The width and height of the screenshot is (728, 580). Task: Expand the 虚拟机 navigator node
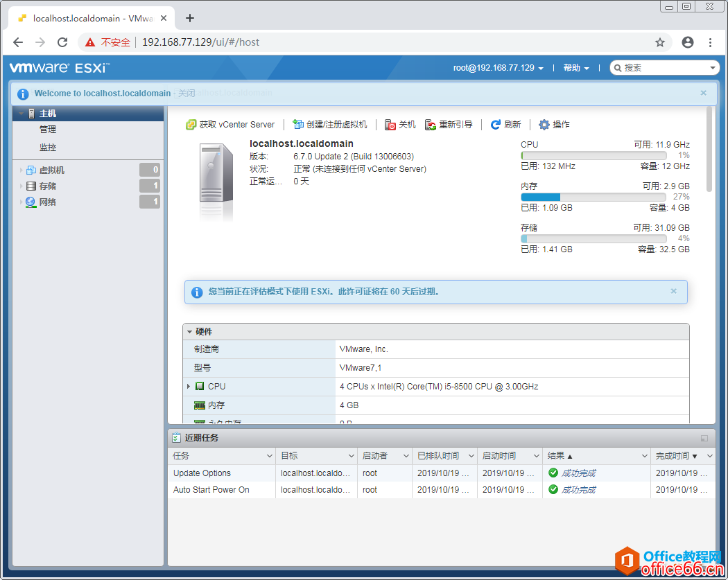click(21, 170)
